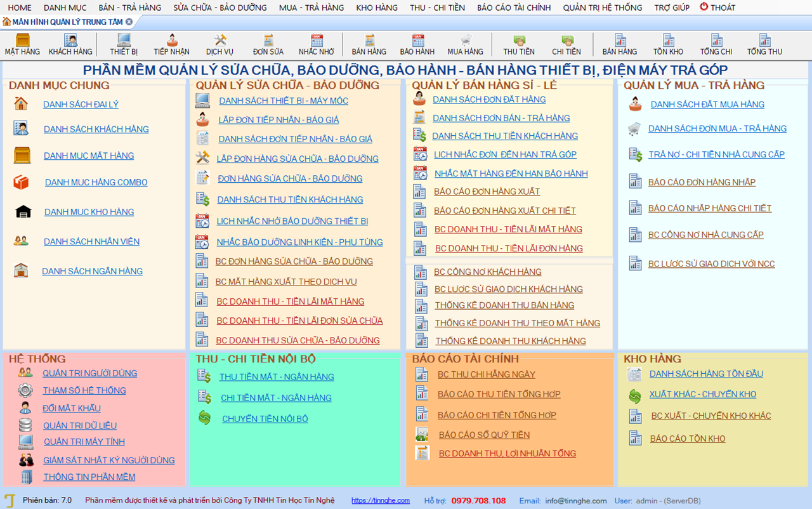812x509 pixels.
Task: Open the BÁO CÁO TỒN KHO link
Action: [687, 439]
